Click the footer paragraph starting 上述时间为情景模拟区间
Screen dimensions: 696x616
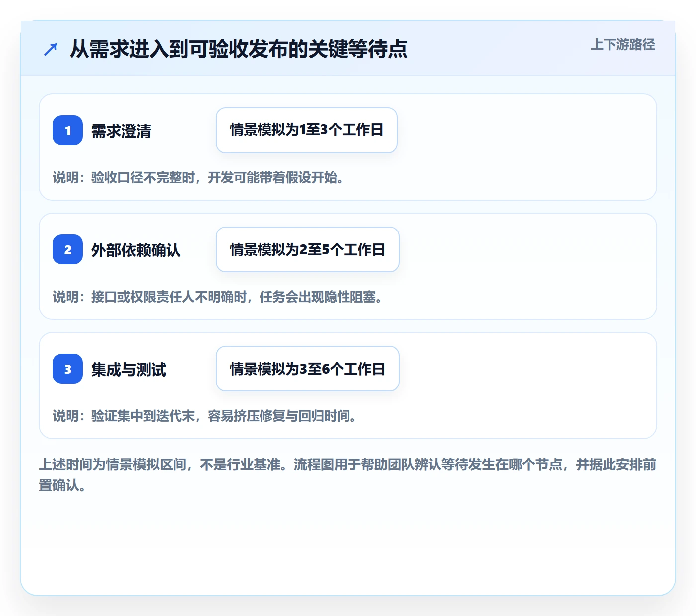(x=348, y=475)
